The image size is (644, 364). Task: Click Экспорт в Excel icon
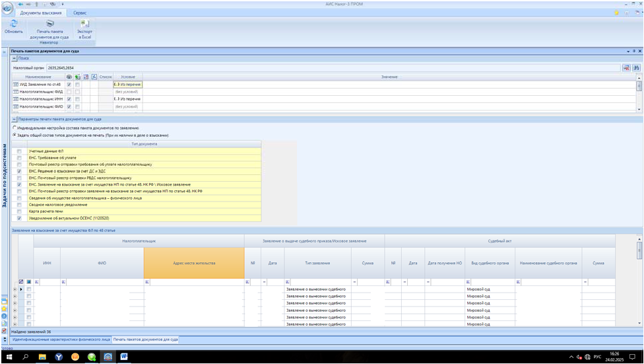(x=84, y=23)
